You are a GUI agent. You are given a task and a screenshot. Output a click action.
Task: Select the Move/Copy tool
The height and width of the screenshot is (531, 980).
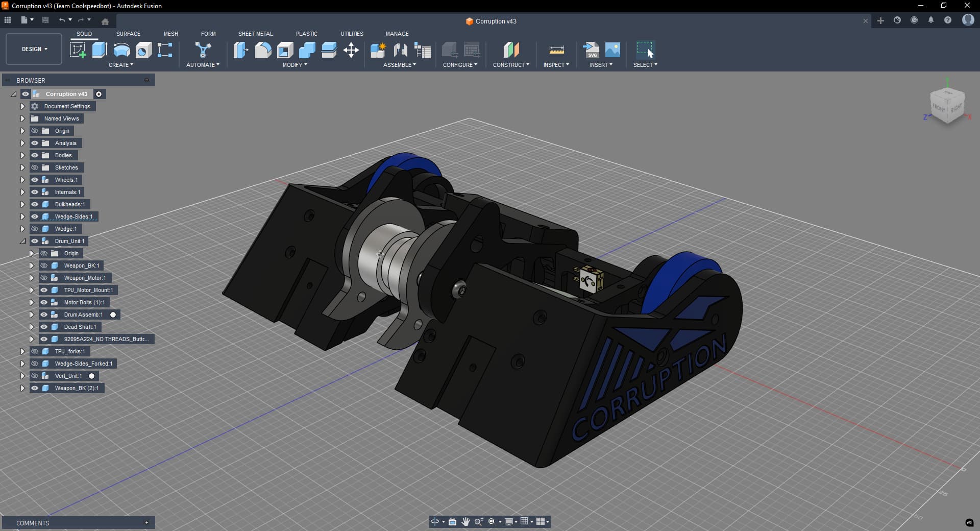click(351, 50)
